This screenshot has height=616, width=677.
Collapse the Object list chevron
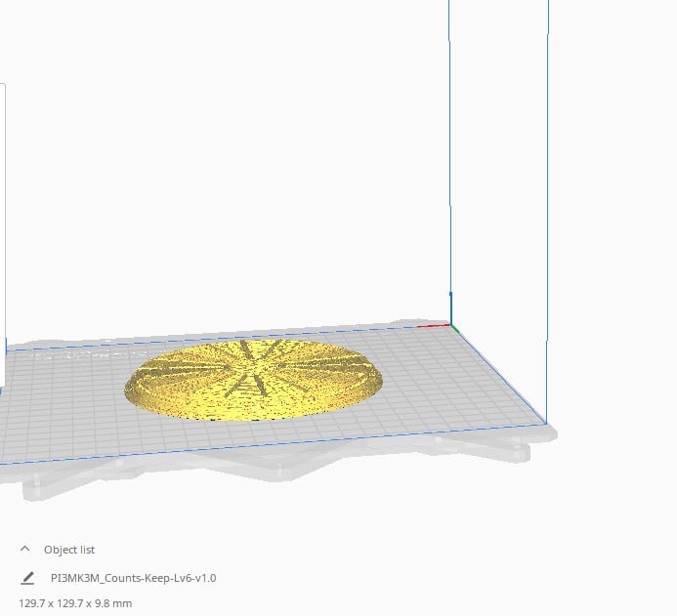[25, 550]
